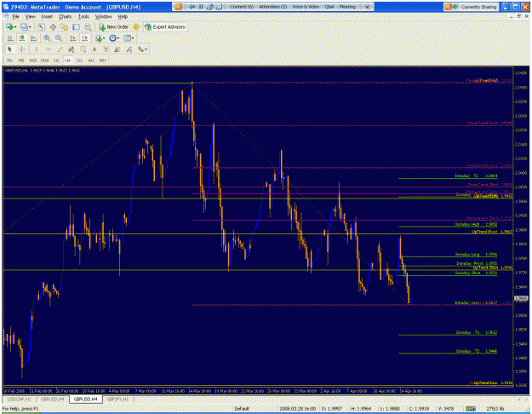
Task: Open the Help menu
Action: [x=123, y=16]
